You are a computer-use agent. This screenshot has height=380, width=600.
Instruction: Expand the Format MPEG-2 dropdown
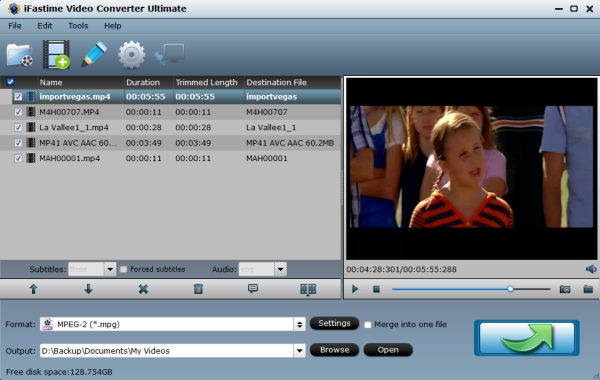[300, 325]
